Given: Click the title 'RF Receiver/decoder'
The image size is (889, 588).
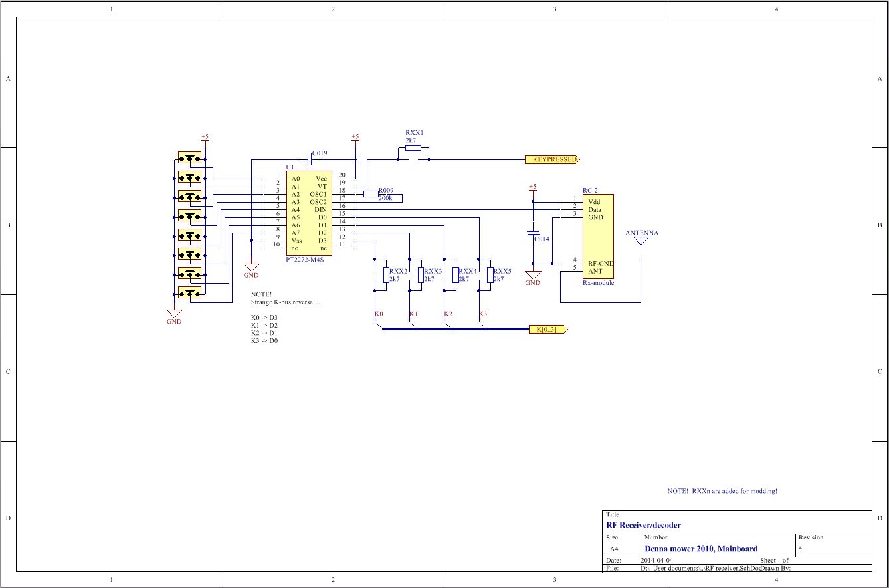Looking at the screenshot, I should (643, 525).
